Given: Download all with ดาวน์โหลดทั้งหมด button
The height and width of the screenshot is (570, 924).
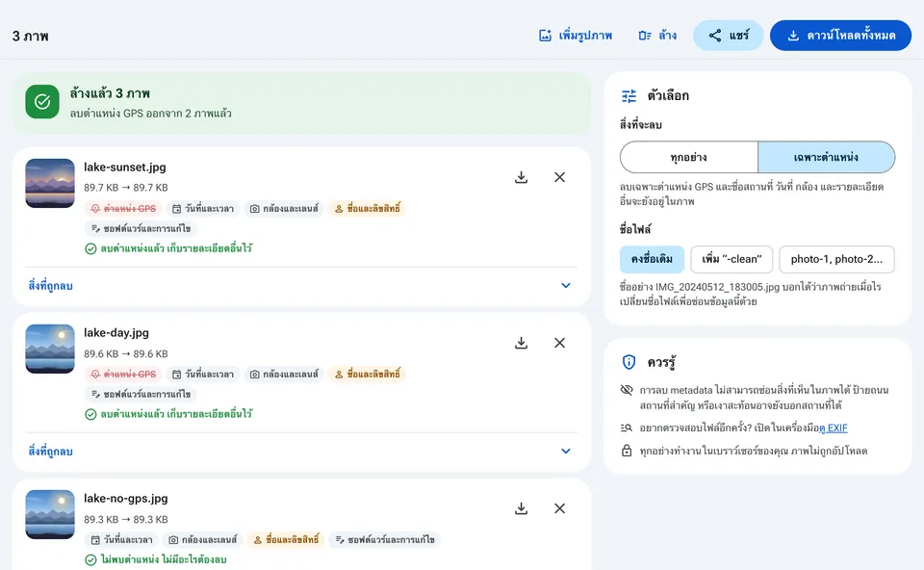Looking at the screenshot, I should point(840,36).
